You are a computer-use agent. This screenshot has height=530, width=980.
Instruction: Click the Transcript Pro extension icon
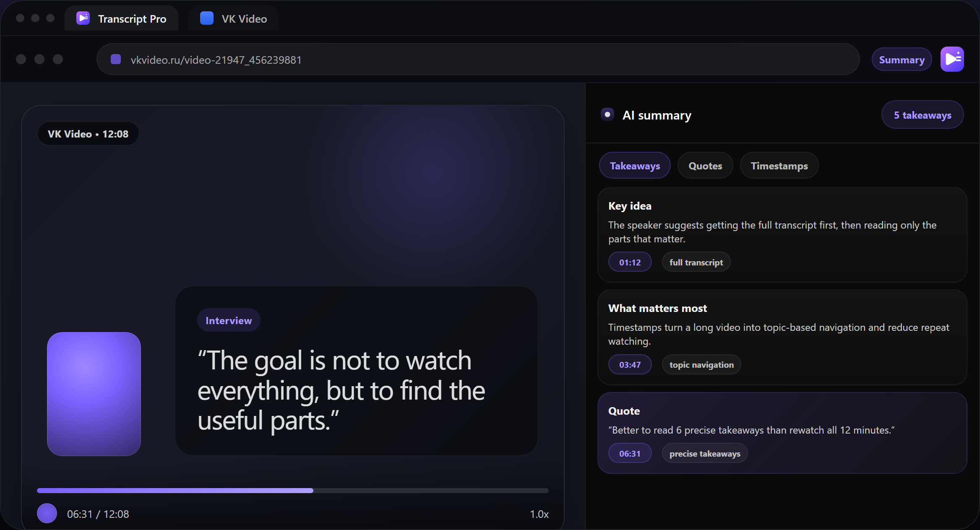tap(952, 59)
